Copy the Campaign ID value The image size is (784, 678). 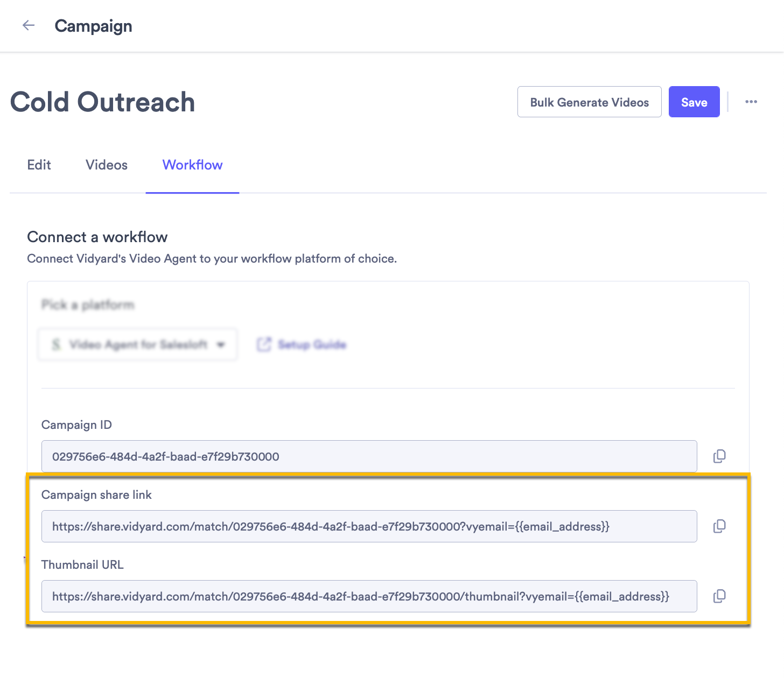[x=719, y=456]
